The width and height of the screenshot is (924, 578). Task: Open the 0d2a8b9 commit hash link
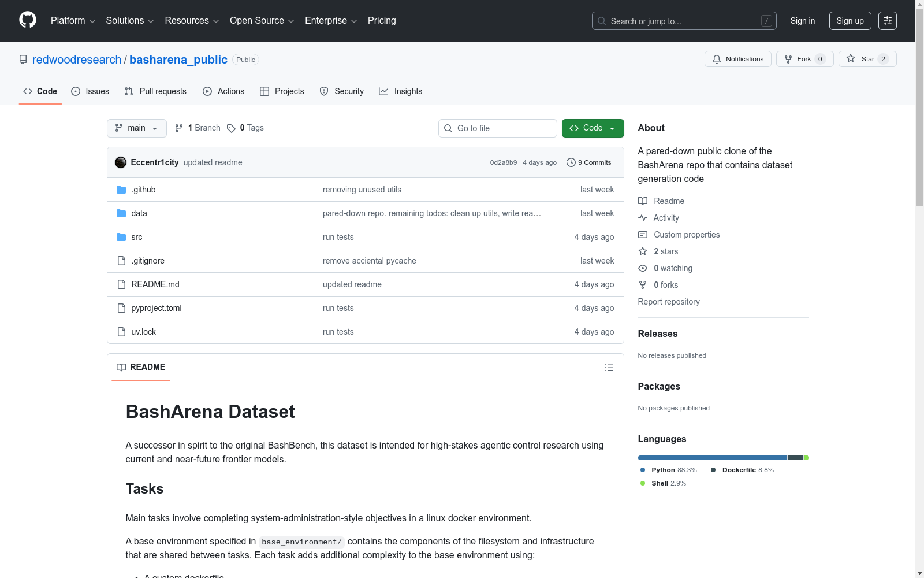point(504,162)
